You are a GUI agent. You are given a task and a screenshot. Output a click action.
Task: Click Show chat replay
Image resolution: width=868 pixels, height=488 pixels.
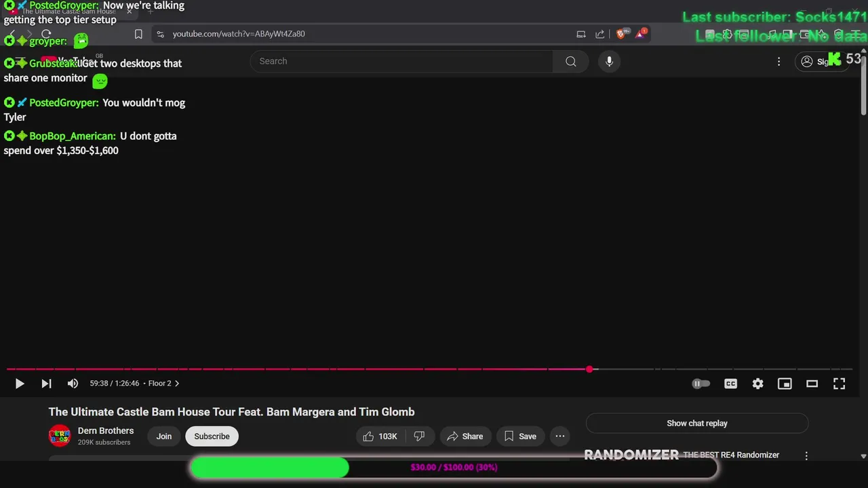tap(697, 423)
